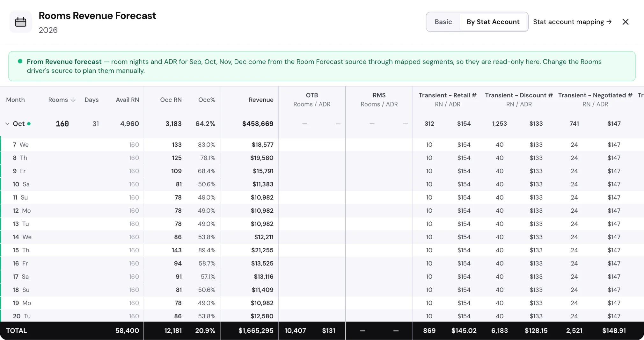Select the 7 We day row
Image resolution: width=644 pixels, height=340 pixels.
322,145
